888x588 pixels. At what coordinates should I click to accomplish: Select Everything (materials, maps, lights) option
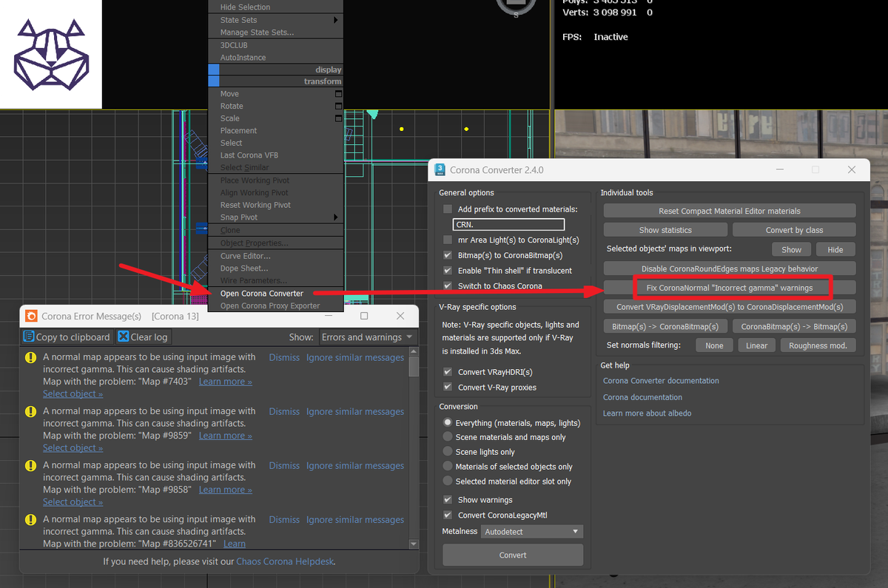(448, 422)
